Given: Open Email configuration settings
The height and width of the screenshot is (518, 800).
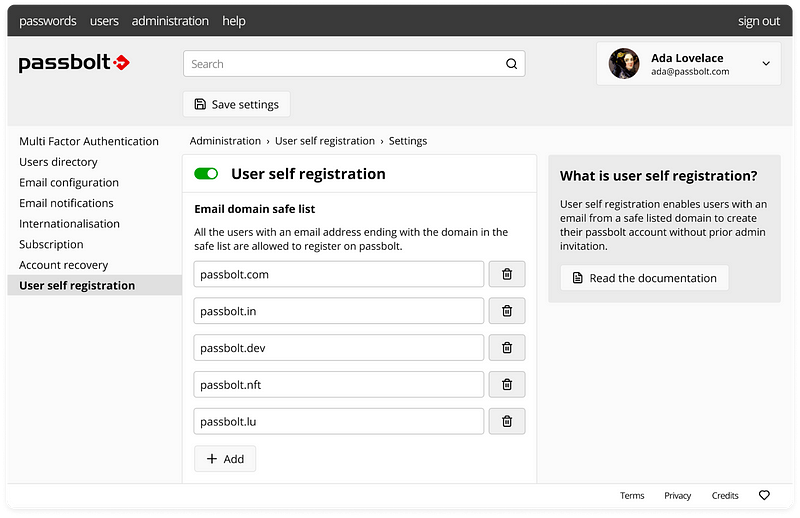Looking at the screenshot, I should (69, 183).
